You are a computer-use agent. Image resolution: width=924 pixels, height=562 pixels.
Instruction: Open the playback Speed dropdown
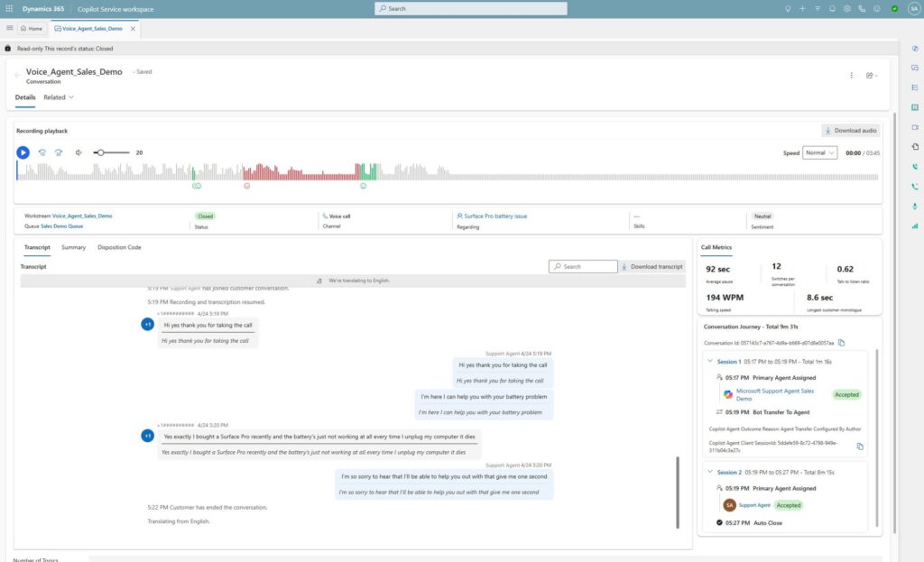click(x=819, y=152)
